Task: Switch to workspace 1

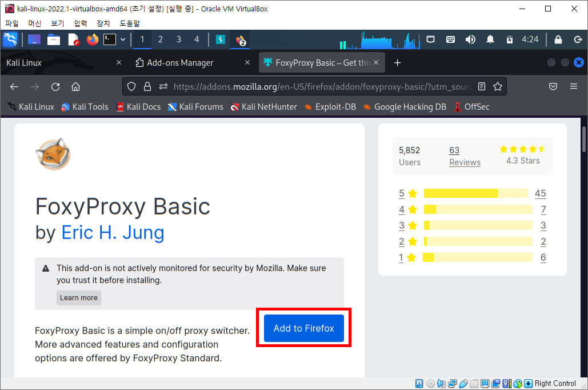Action: click(x=142, y=39)
